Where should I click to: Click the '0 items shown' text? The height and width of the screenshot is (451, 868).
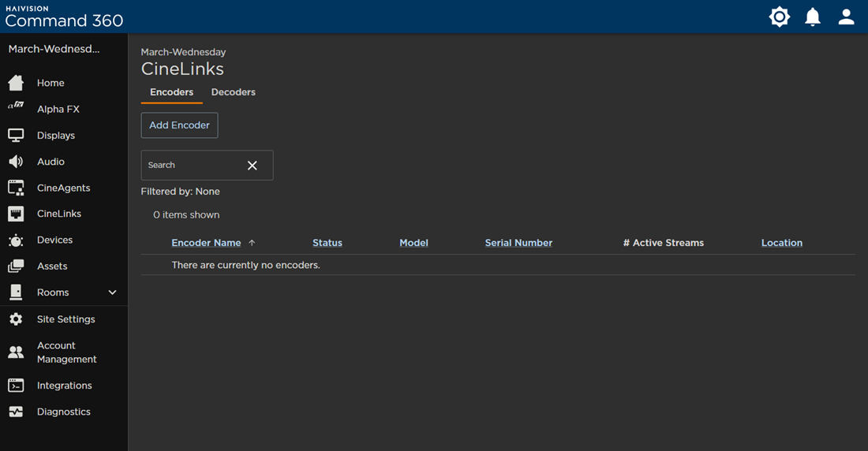coord(186,214)
